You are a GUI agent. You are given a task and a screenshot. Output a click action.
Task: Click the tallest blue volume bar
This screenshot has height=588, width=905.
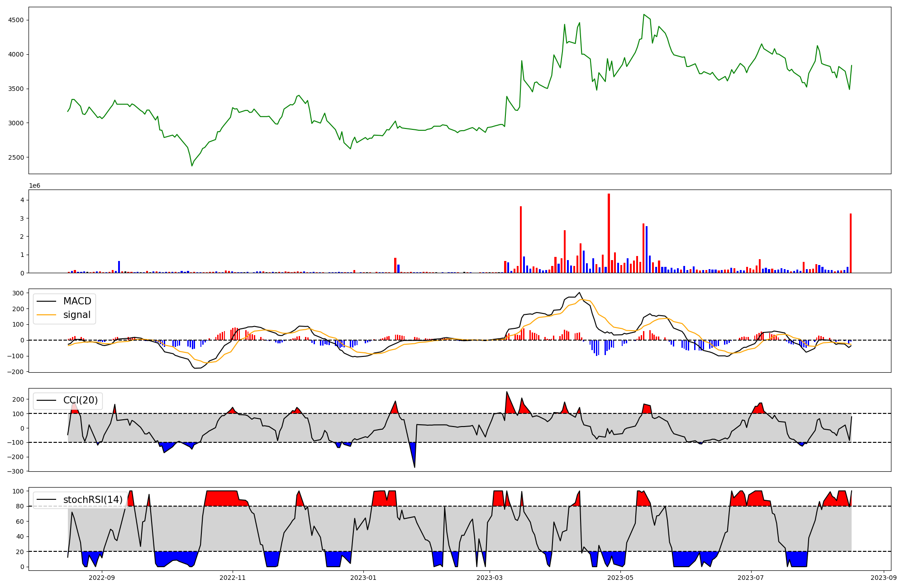click(647, 249)
